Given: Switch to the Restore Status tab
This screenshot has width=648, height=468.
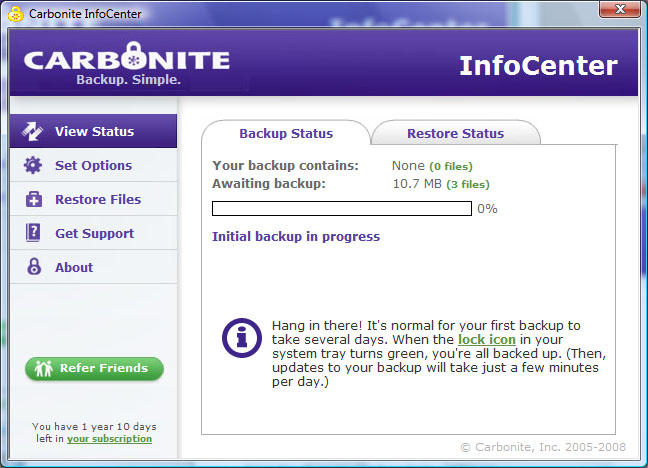Looking at the screenshot, I should coord(455,133).
